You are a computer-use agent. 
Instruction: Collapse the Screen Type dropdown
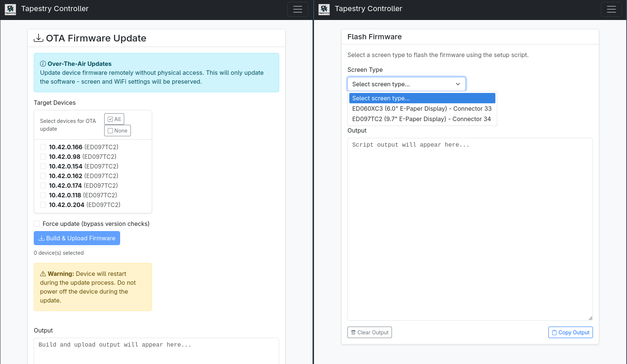pyautogui.click(x=406, y=84)
